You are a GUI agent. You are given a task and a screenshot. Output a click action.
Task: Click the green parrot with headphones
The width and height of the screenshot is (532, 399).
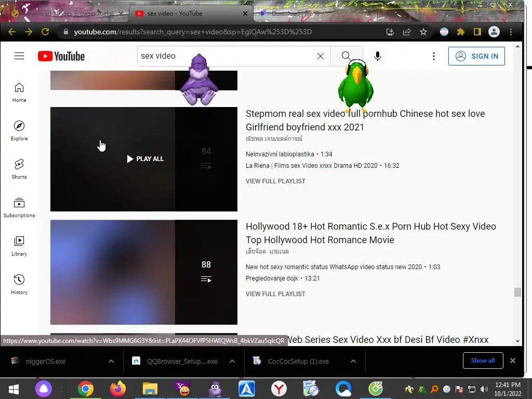(355, 87)
